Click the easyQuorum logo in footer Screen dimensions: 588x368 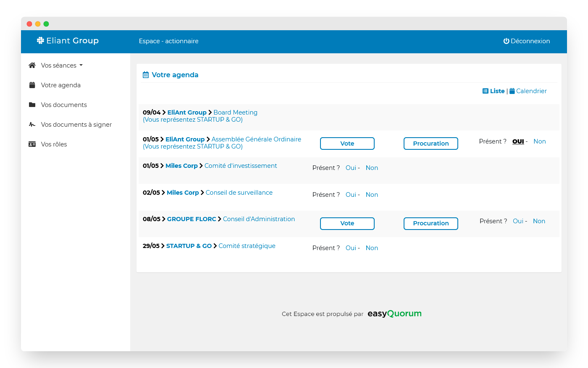[394, 313]
